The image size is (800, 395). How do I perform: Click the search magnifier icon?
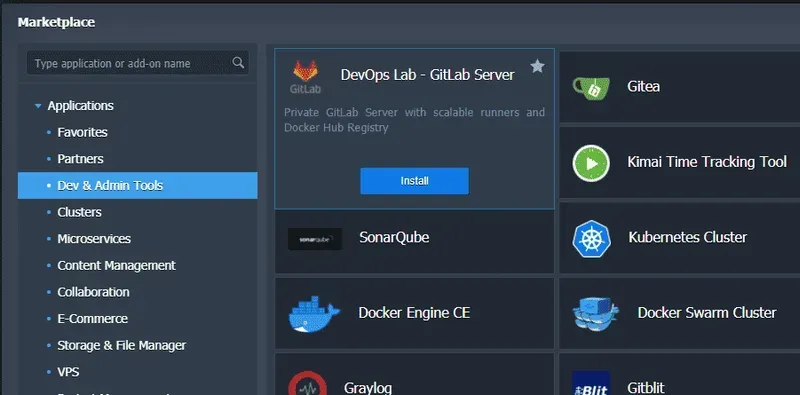(x=238, y=63)
